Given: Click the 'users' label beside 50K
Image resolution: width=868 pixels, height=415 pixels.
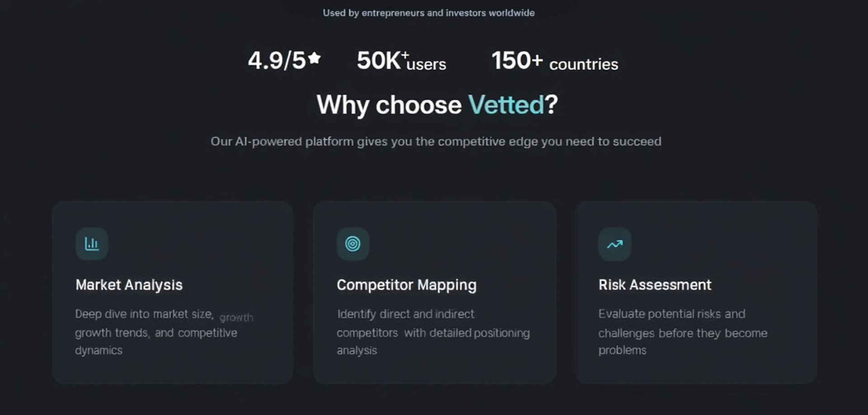Looking at the screenshot, I should click(426, 65).
